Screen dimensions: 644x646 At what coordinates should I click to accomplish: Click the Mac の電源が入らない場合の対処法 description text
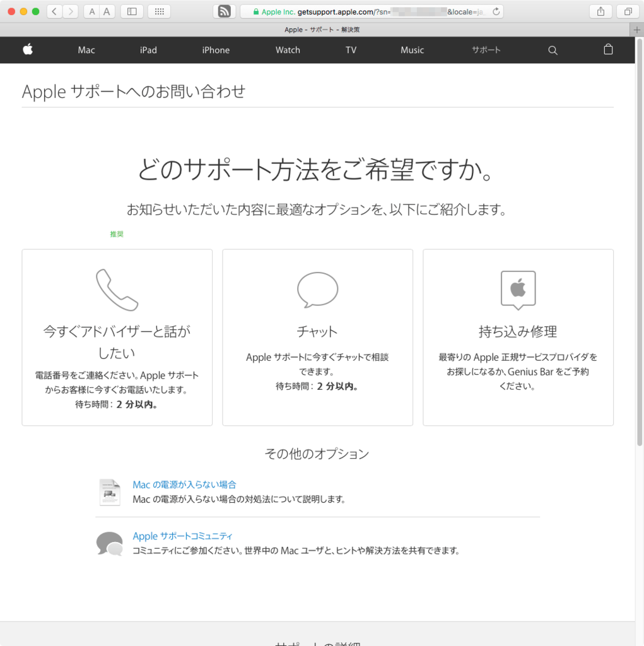(238, 499)
